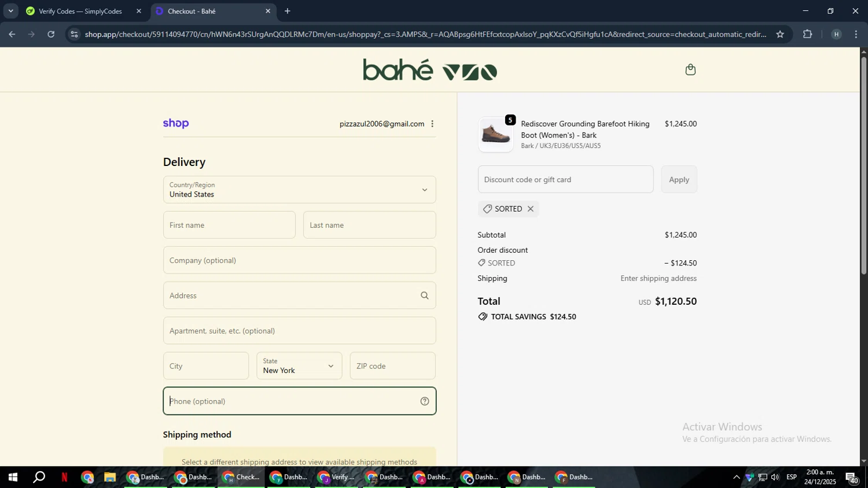Screen dimensions: 868x488
Task: Open the Chrome three-dot menu
Action: pos(856,34)
